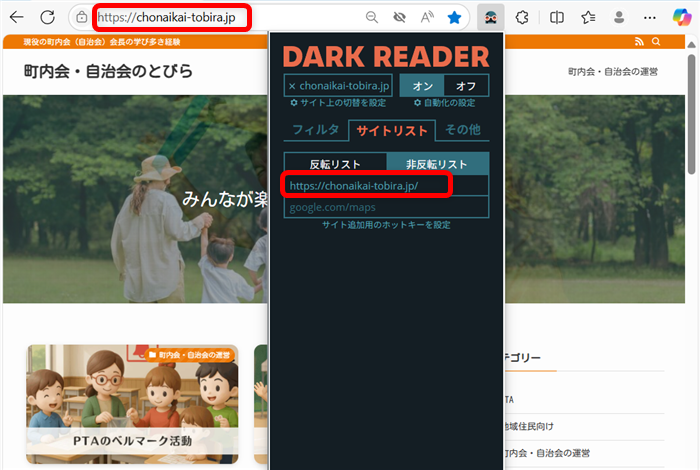
Task: Turn Dark Reader on with オン
Action: (422, 86)
